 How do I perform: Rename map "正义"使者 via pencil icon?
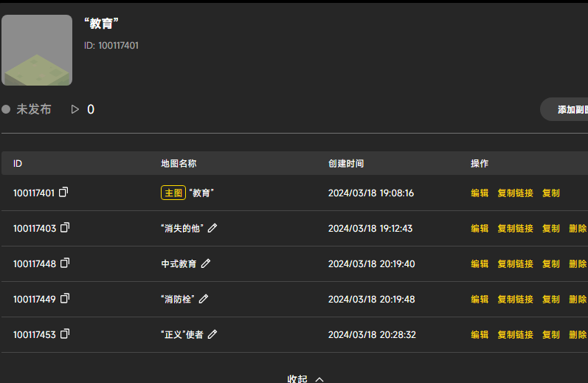[212, 334]
